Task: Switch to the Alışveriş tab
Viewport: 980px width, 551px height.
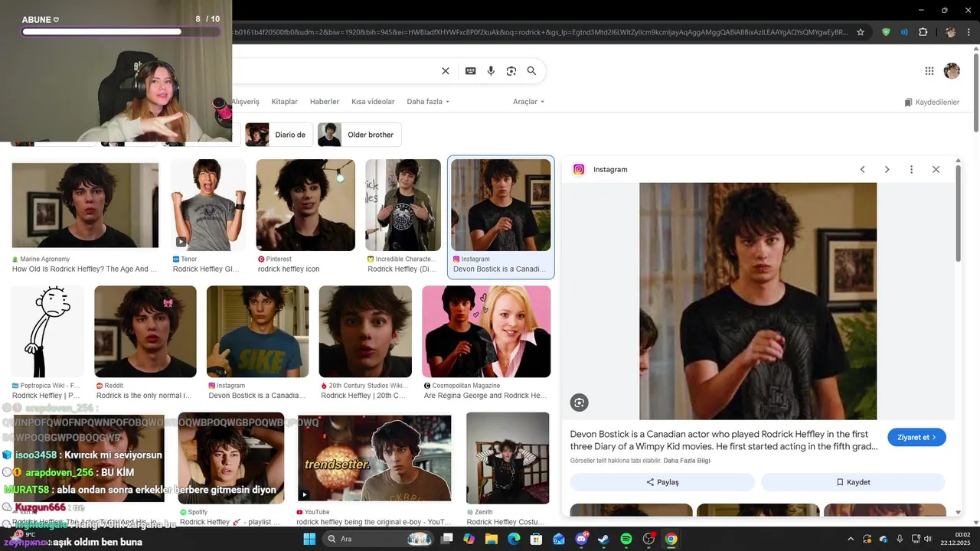Action: (246, 102)
